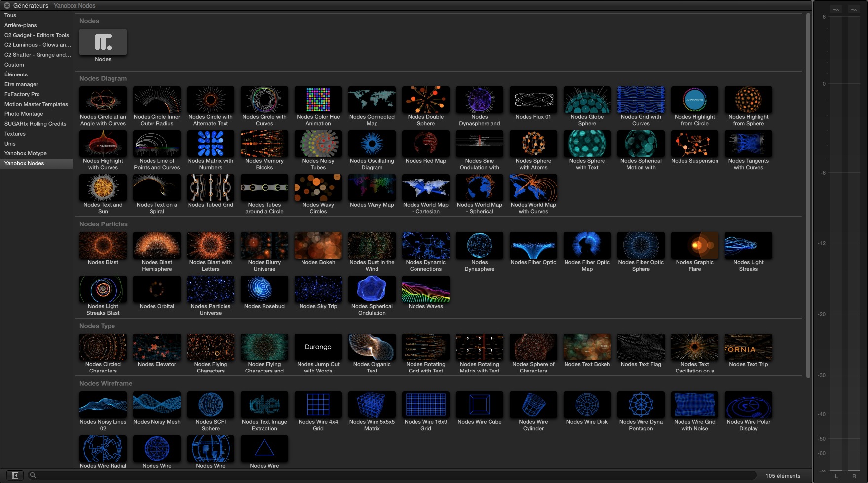Choose the Nodes Bokeh particle generator
Viewport: 868px width, 483px height.
pyautogui.click(x=318, y=245)
